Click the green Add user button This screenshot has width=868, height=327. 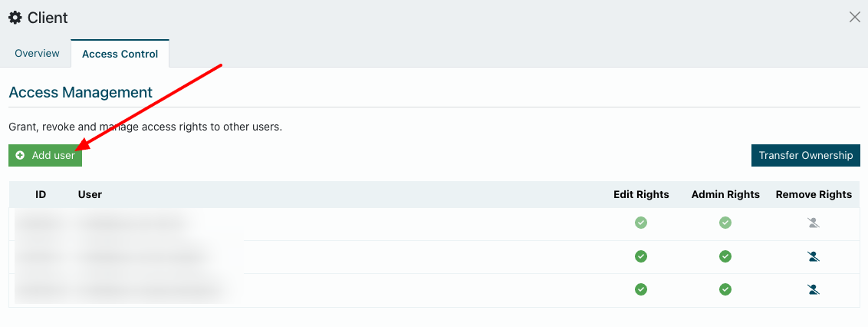[45, 155]
